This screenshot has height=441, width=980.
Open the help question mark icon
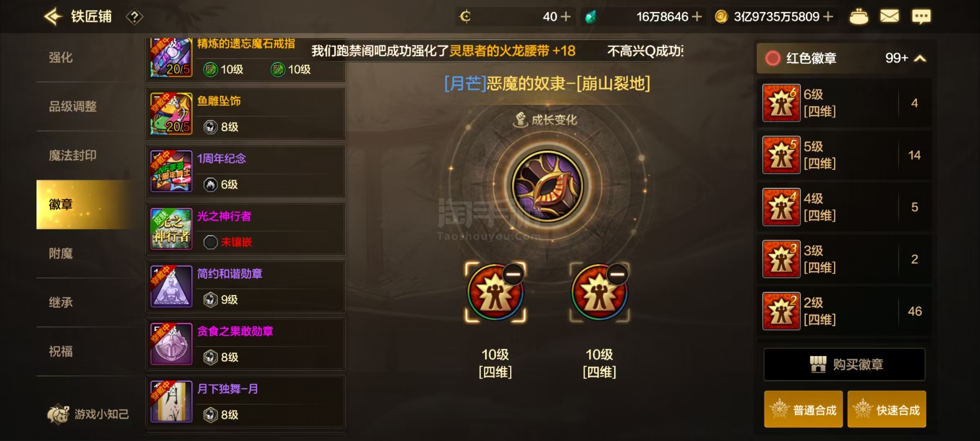134,17
